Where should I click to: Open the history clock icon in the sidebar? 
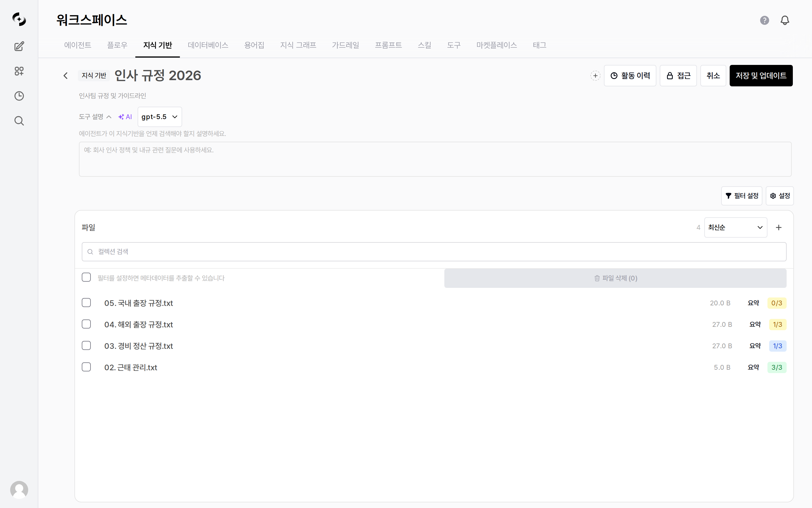pos(19,96)
